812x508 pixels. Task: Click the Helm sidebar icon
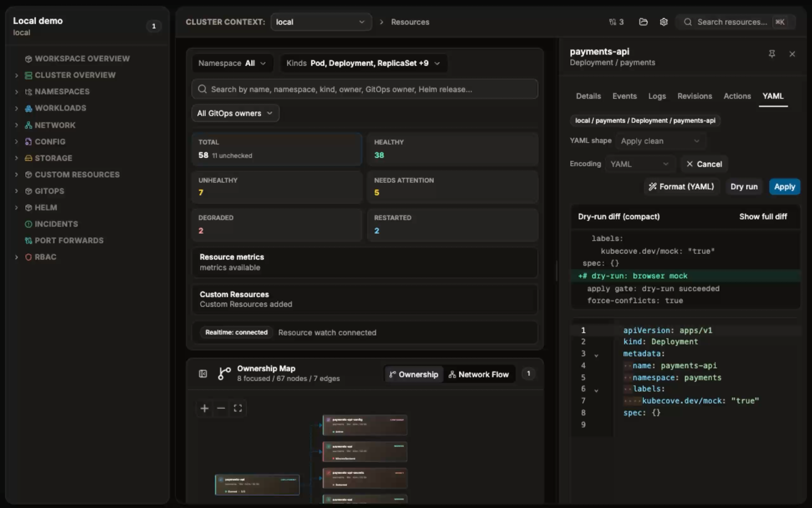coord(29,207)
